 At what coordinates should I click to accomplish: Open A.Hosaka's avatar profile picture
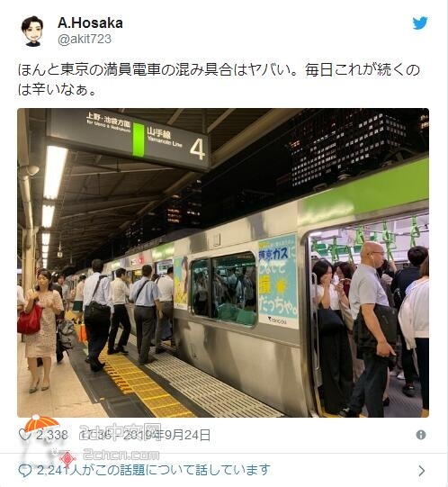point(32,32)
